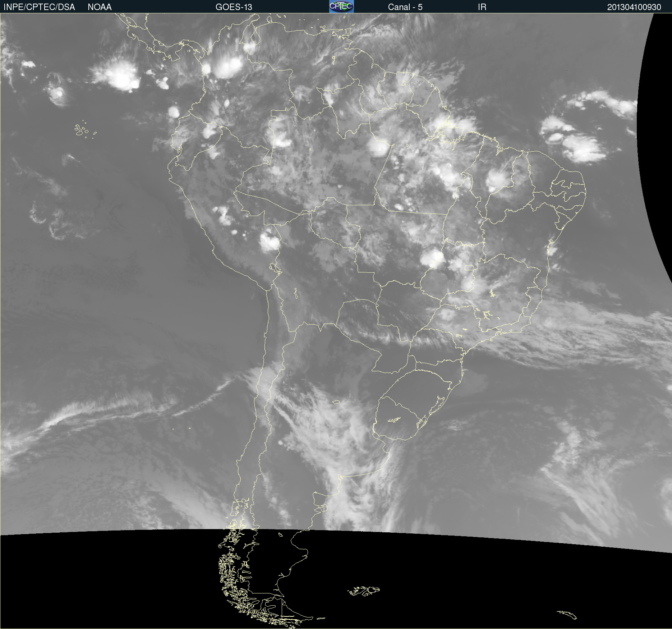Click the IR label in the header
The width and height of the screenshot is (672, 629).
point(482,7)
